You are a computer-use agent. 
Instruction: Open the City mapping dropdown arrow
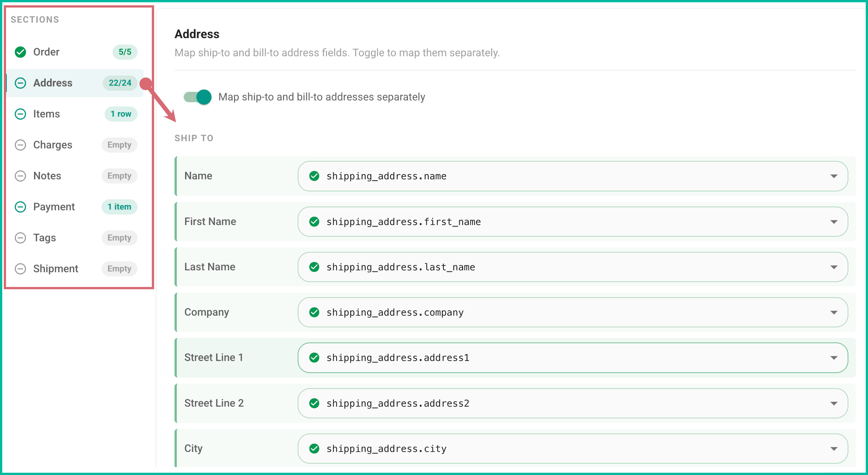click(x=834, y=449)
